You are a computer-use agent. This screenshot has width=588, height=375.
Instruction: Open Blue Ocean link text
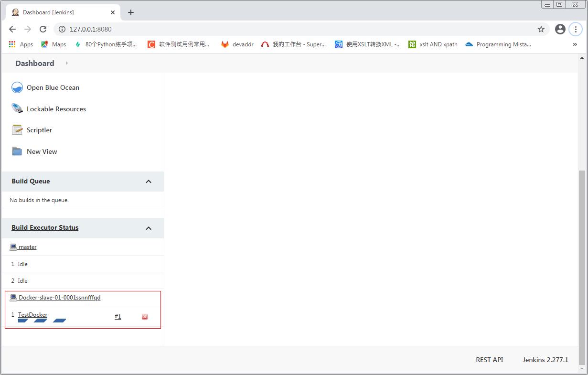point(53,87)
